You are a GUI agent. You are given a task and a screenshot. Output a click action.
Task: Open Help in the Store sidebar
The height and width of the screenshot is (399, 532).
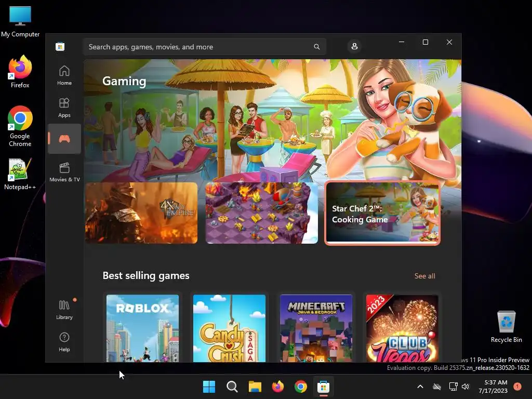[x=64, y=342]
